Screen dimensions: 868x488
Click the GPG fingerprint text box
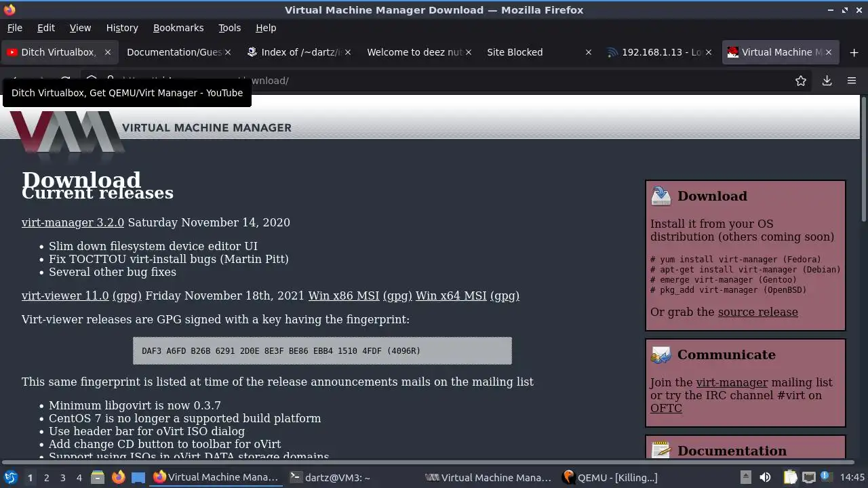tap(322, 350)
